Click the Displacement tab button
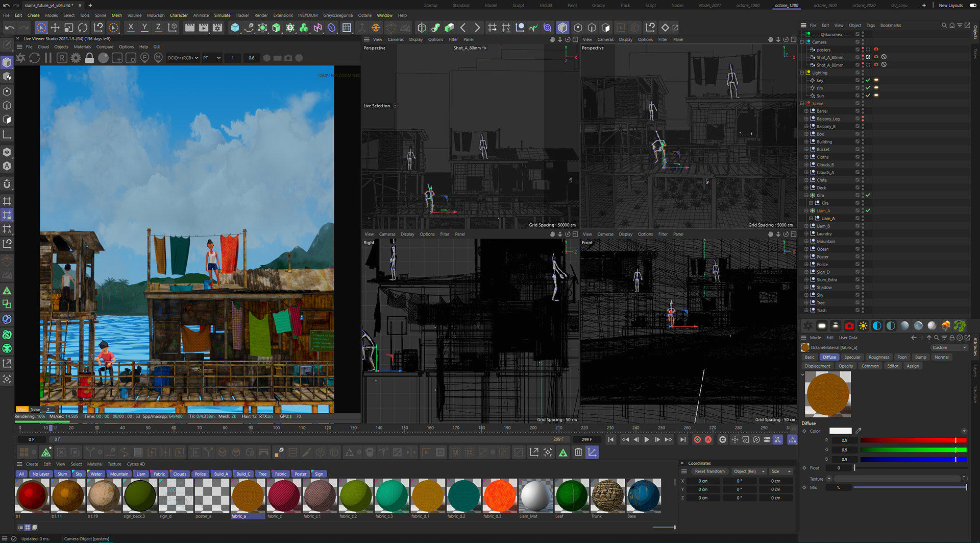 817,366
